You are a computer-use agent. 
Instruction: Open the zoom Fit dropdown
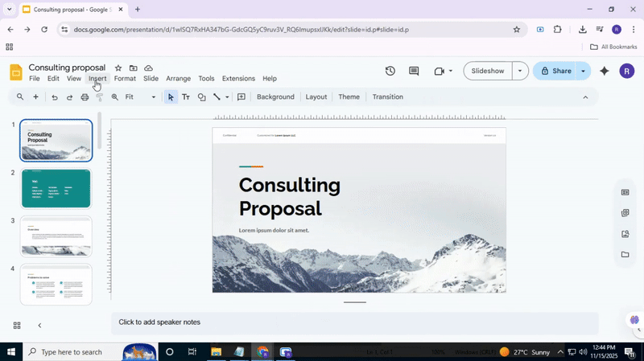point(140,97)
